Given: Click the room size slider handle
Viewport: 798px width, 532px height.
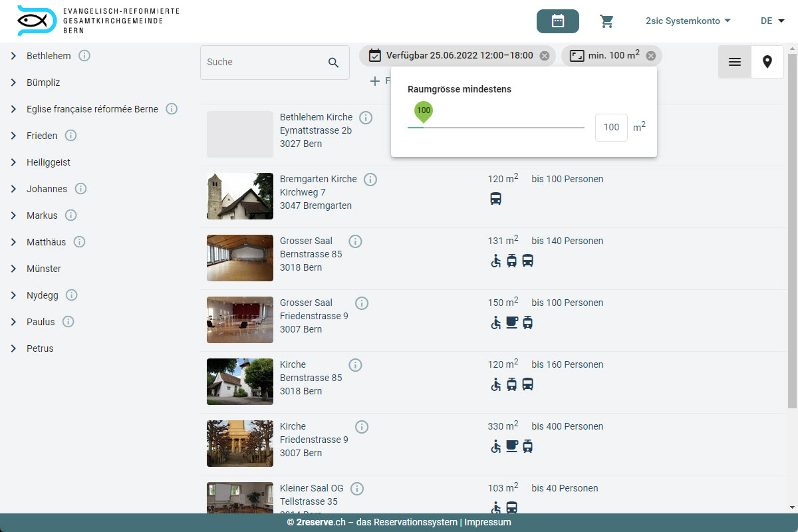Looking at the screenshot, I should [x=424, y=112].
